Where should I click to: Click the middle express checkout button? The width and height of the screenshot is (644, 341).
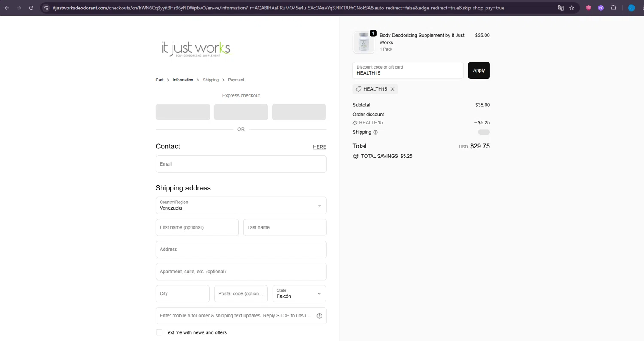(x=241, y=112)
